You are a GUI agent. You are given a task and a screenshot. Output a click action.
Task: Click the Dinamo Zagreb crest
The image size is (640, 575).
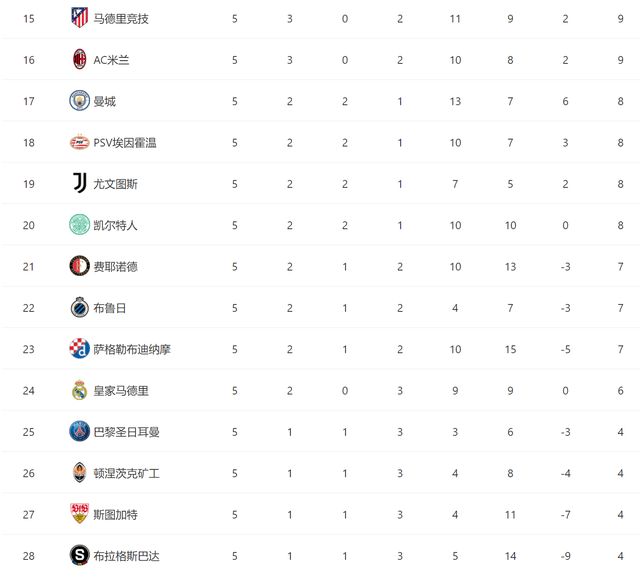point(79,349)
